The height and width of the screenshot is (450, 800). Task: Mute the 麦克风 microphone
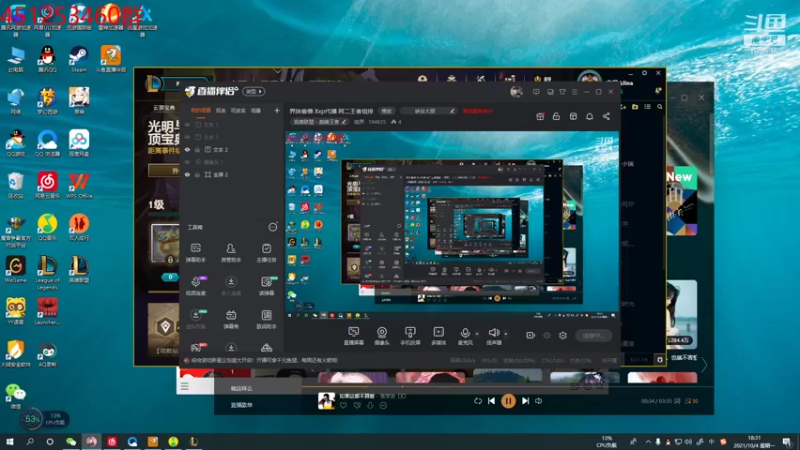coord(465,336)
